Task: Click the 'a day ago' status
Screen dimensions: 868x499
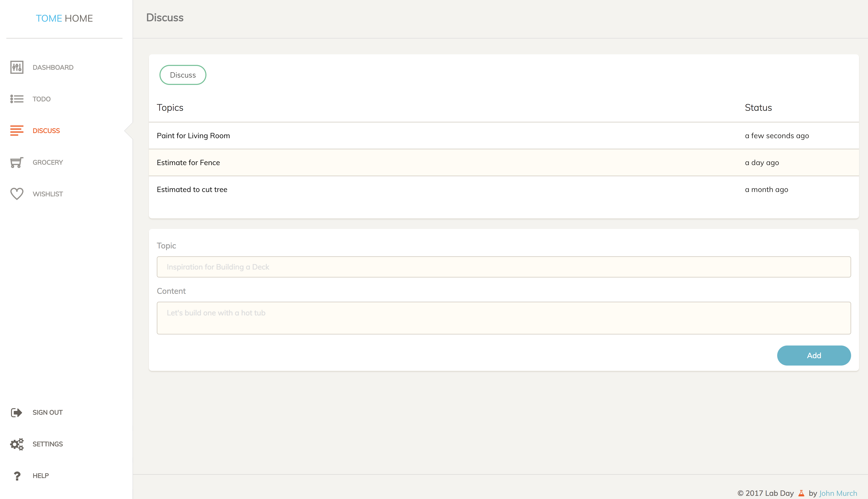Action: (x=762, y=162)
